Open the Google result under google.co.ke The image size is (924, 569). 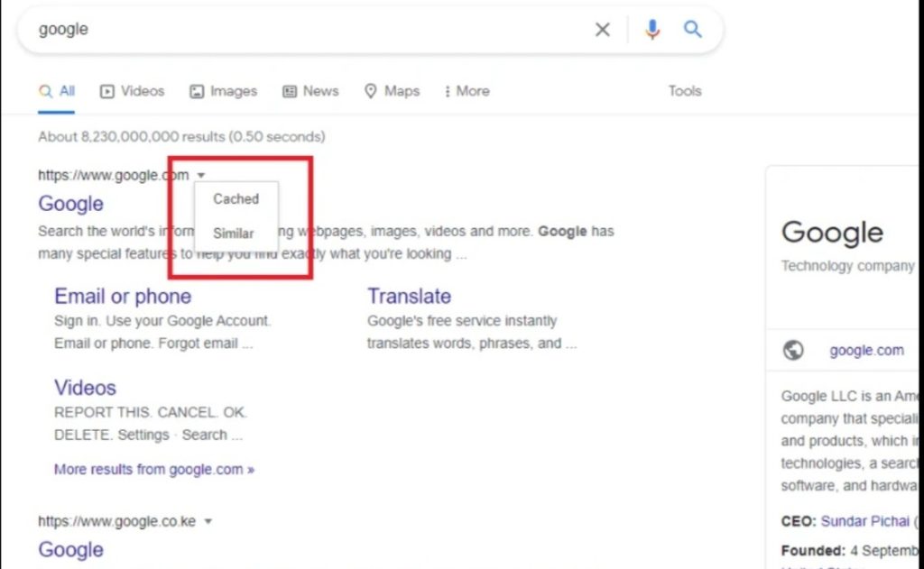(70, 549)
